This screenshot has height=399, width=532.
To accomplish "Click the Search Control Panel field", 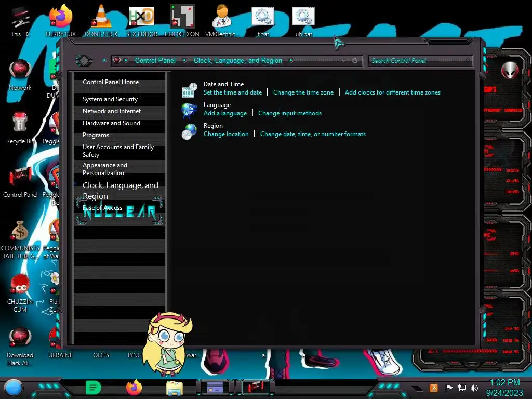I will click(x=420, y=61).
